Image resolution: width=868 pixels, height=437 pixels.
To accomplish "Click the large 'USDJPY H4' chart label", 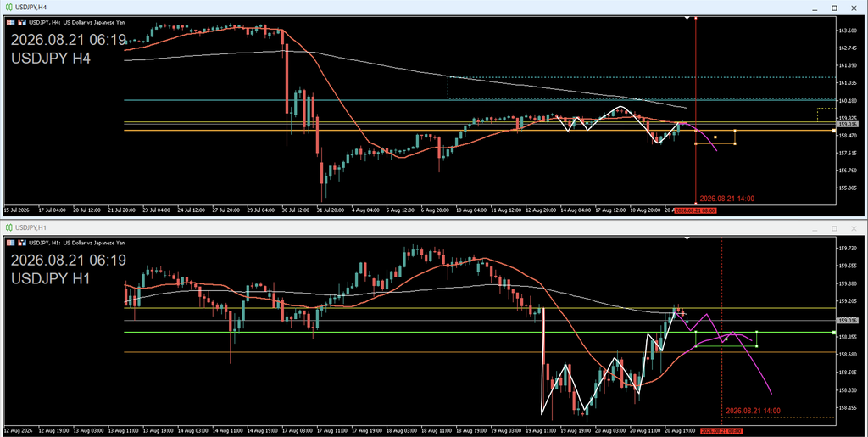I will [x=51, y=59].
